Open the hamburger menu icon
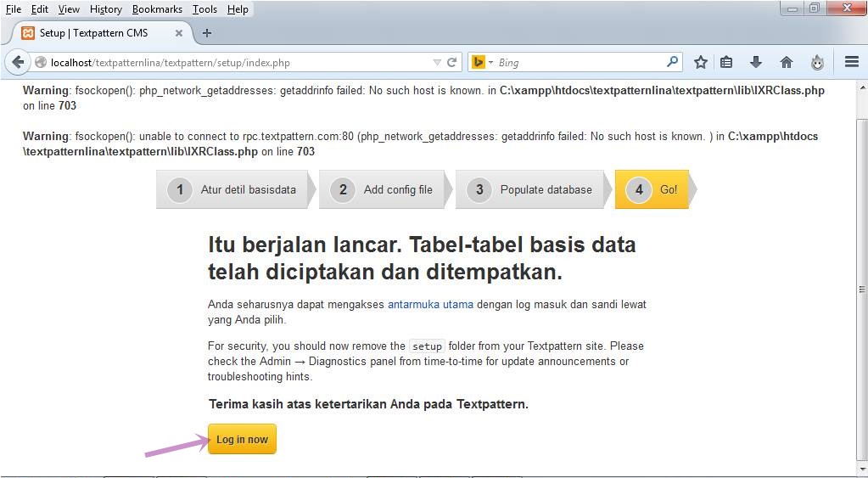Screen dimensions: 868x478 tap(852, 62)
